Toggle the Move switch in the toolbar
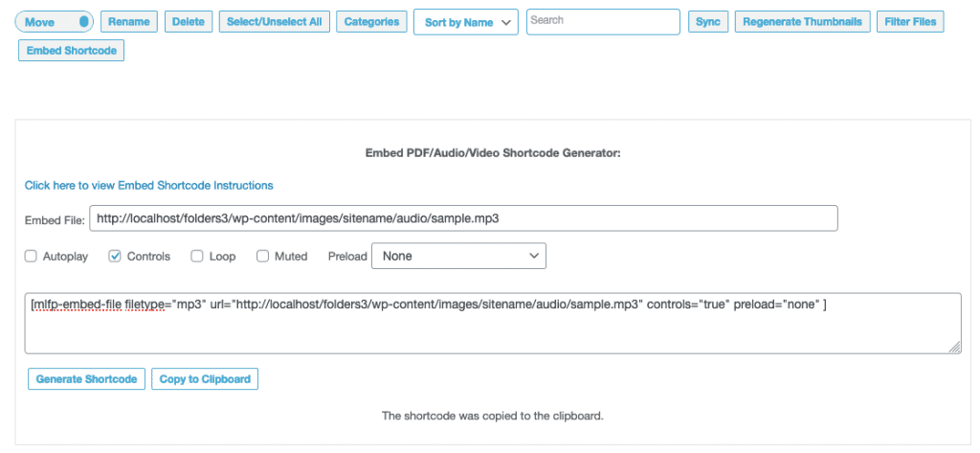 pyautogui.click(x=54, y=22)
